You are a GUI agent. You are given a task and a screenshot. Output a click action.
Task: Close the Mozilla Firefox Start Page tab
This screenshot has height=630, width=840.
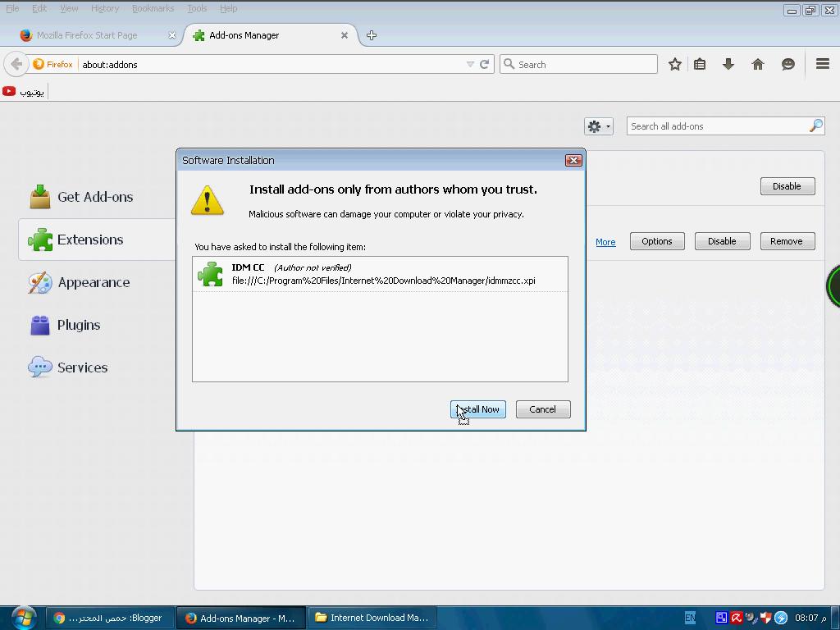(x=172, y=35)
